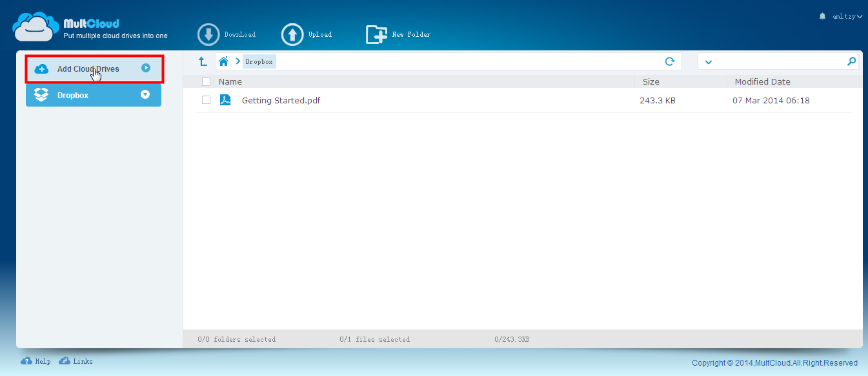Open the amltzy account dropdown
The height and width of the screenshot is (376, 868).
(846, 16)
